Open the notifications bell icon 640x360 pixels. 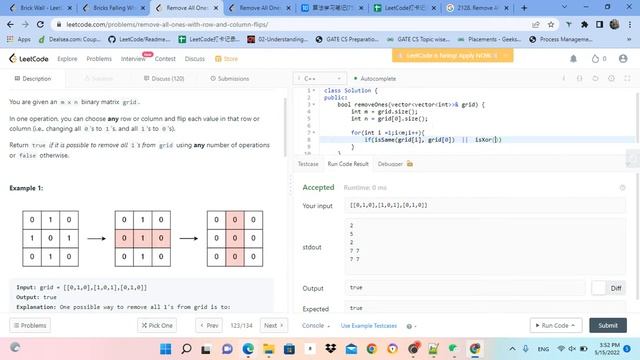pos(573,59)
